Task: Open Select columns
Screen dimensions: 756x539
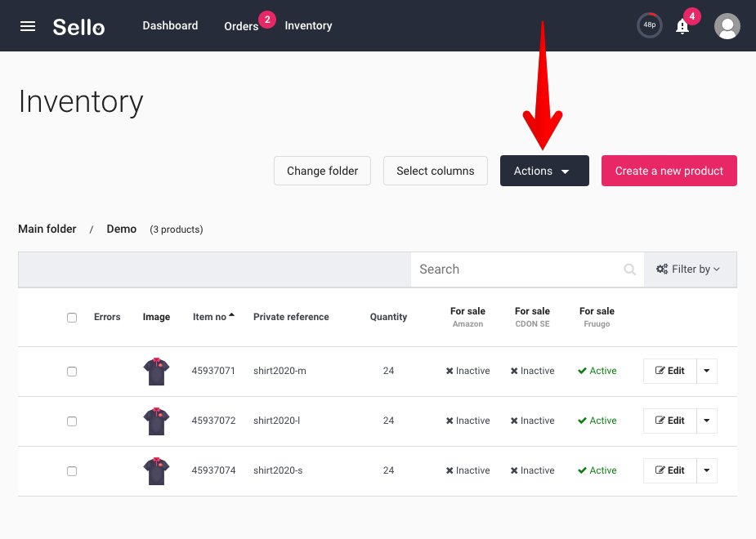Action: pos(436,171)
